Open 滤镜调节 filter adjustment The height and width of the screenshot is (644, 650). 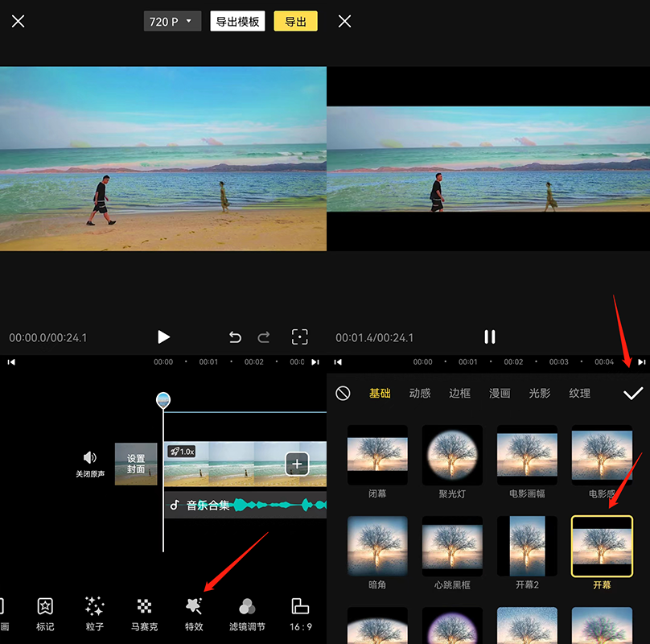click(x=247, y=614)
